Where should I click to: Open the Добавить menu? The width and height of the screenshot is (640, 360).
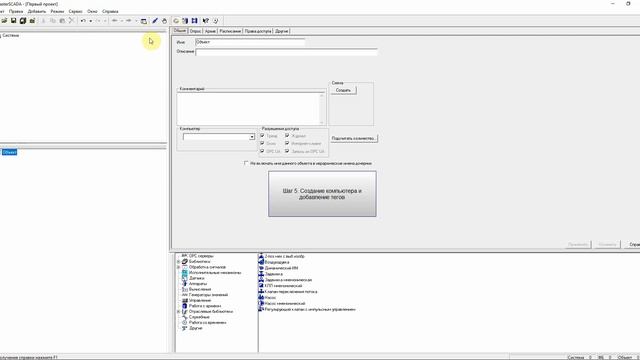pyautogui.click(x=37, y=11)
